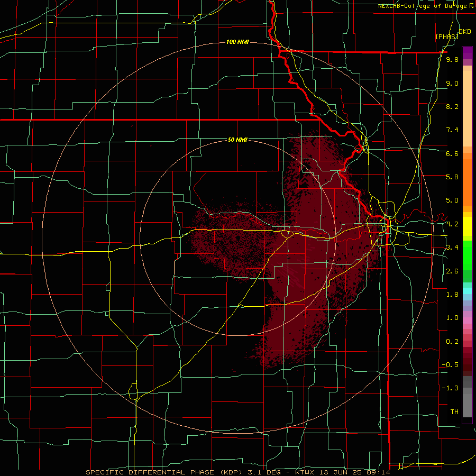Click the orange segment of the color bar
The image size is (476, 476).
pyautogui.click(x=467, y=182)
